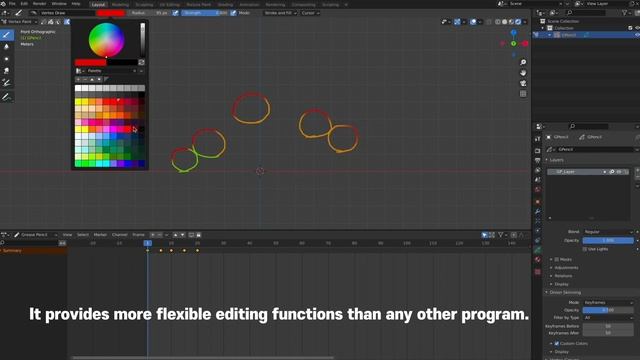This screenshot has height=360, width=640.
Task: Pick a hue on the color wheel
Action: (107, 40)
